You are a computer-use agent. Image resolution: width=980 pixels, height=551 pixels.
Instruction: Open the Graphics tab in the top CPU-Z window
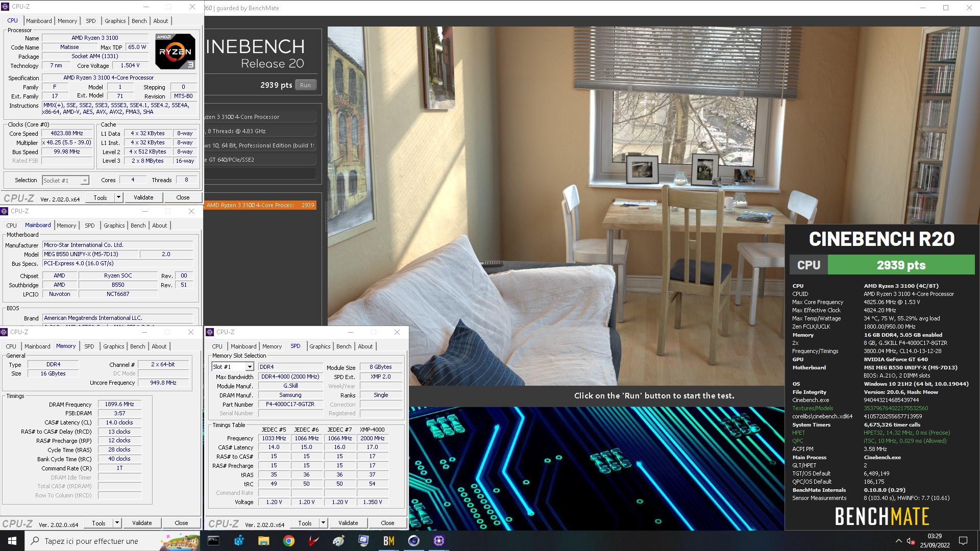[x=115, y=21]
